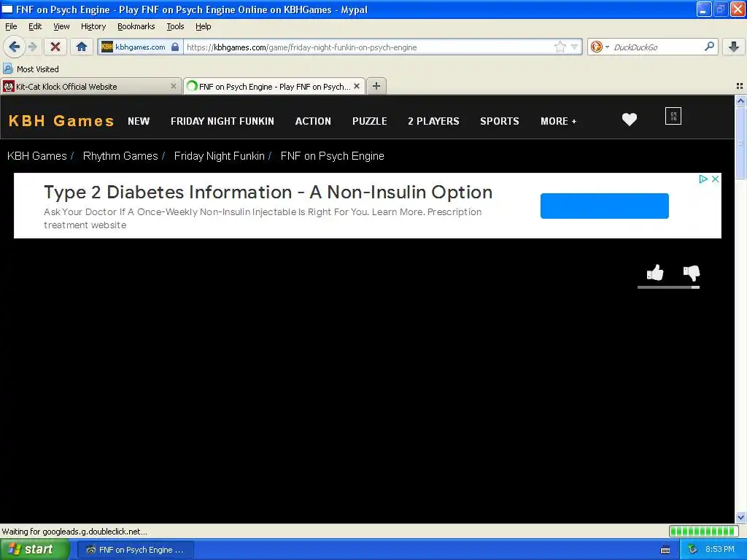Click the tab groups grid icon

point(740,86)
